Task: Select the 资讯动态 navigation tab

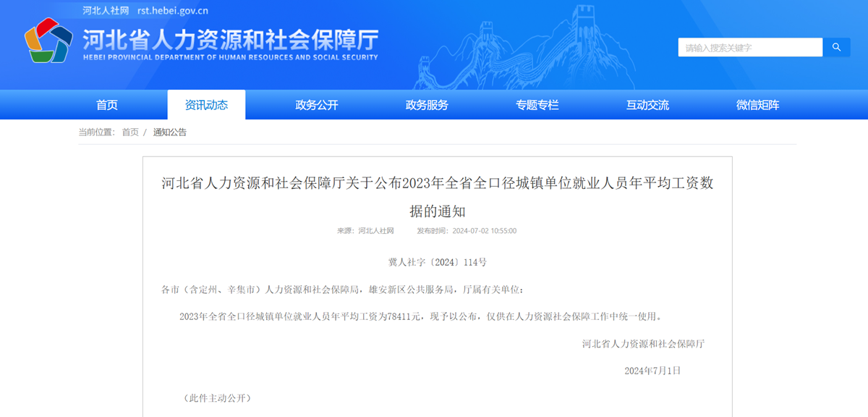Action: point(206,105)
